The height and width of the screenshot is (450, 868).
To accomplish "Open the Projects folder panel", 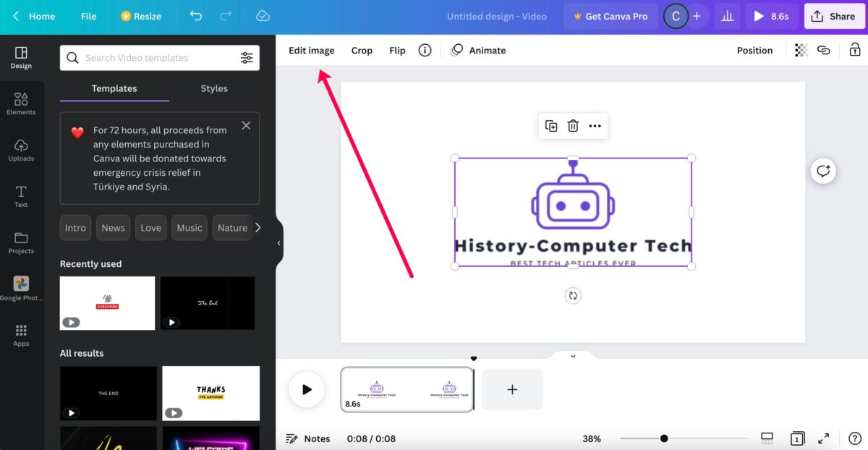I will pos(21,242).
